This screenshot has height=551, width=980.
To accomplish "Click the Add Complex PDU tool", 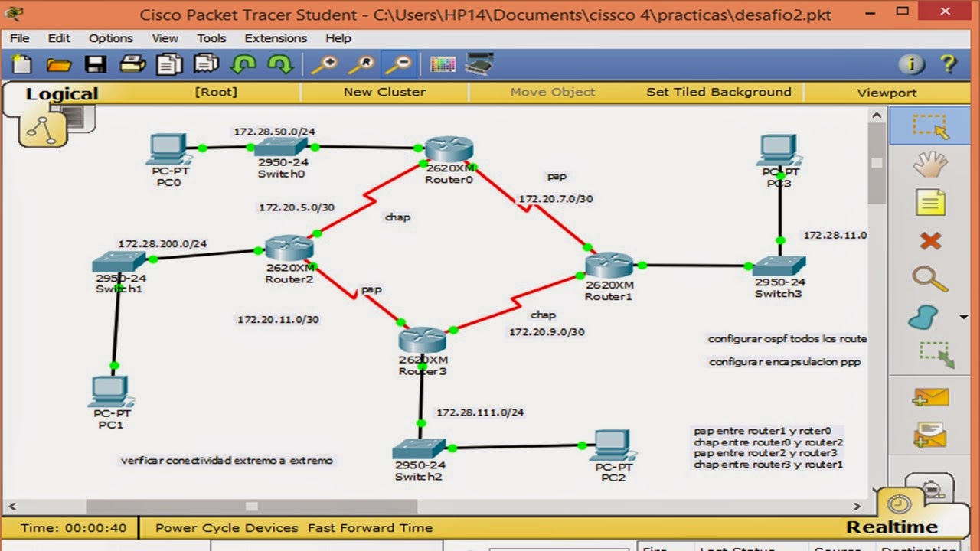I will click(929, 435).
